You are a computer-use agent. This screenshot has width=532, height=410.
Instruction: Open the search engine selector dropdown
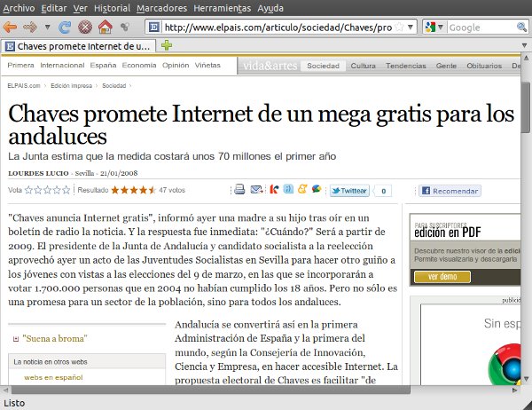434,27
